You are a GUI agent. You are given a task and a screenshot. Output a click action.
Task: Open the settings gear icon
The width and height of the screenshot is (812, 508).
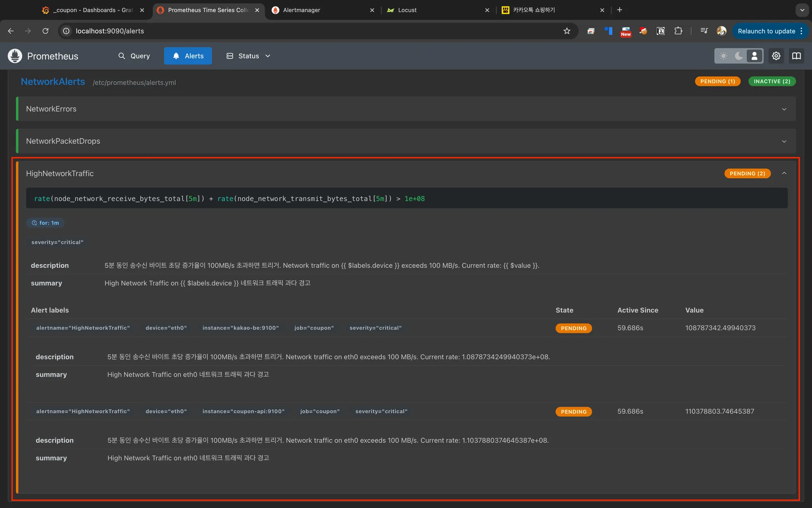click(776, 56)
